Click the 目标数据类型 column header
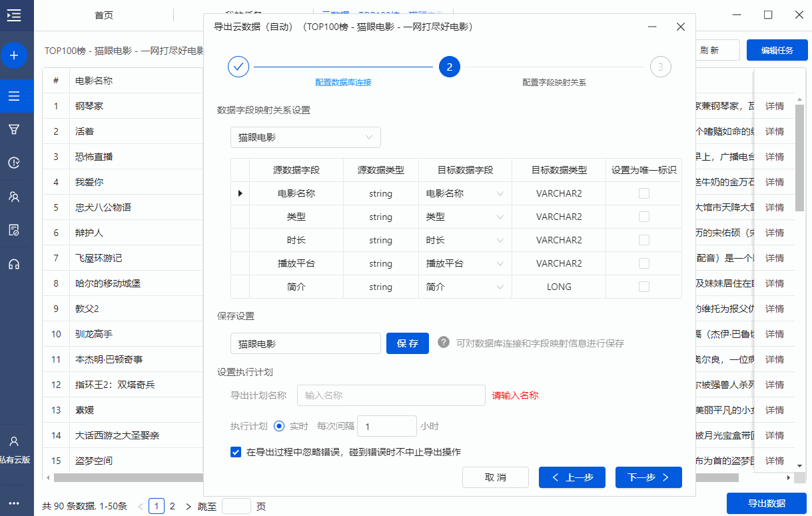The image size is (812, 516). 559,170
